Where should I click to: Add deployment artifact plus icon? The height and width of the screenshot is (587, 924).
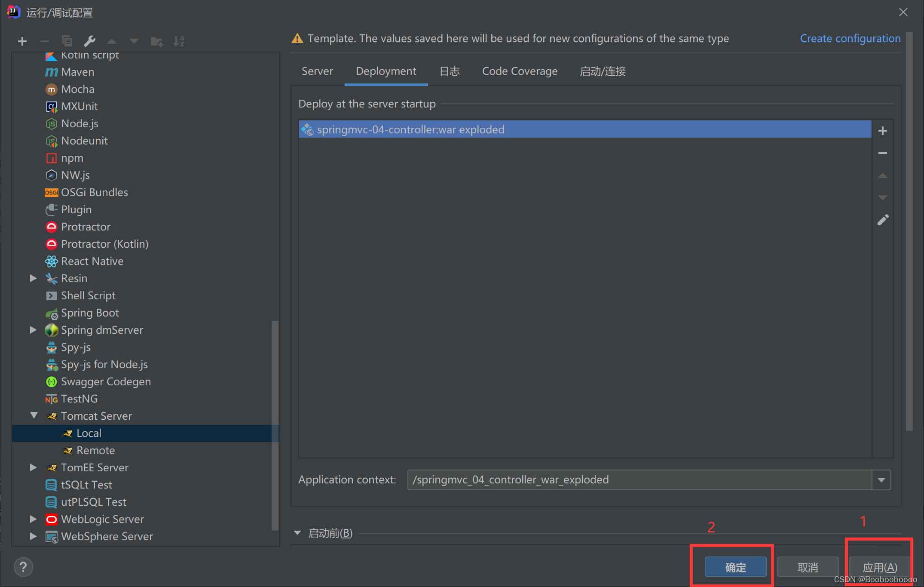pos(883,131)
